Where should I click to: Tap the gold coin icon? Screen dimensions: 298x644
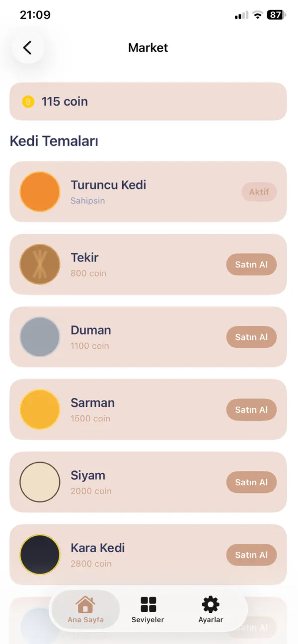coord(28,102)
